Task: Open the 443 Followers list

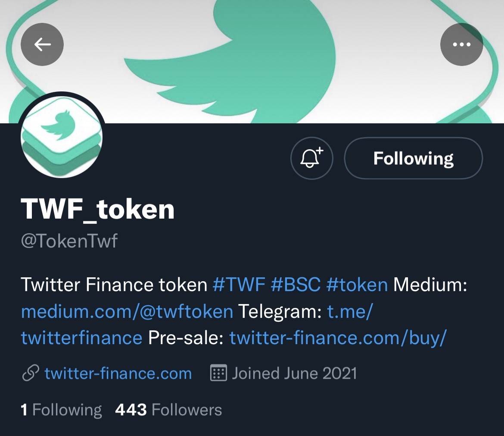Action: pos(168,410)
